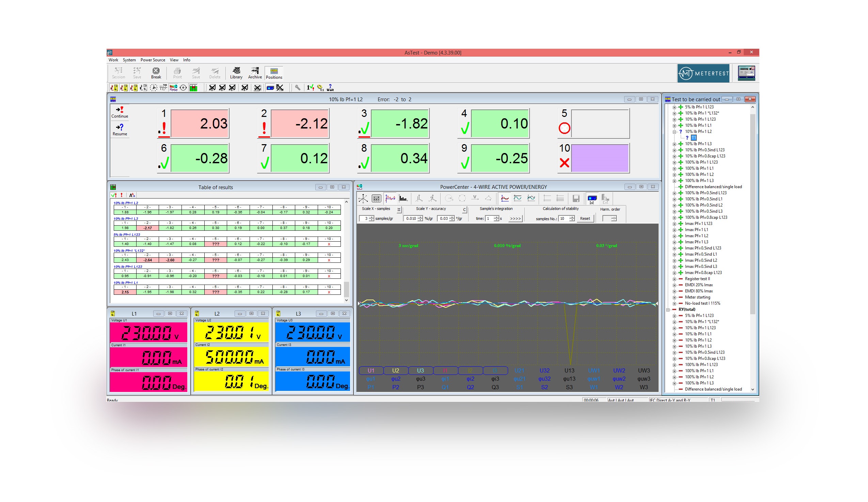Toggle the Int display mode in PowerCenter
Viewport: 868px width, 502px height.
click(592, 198)
